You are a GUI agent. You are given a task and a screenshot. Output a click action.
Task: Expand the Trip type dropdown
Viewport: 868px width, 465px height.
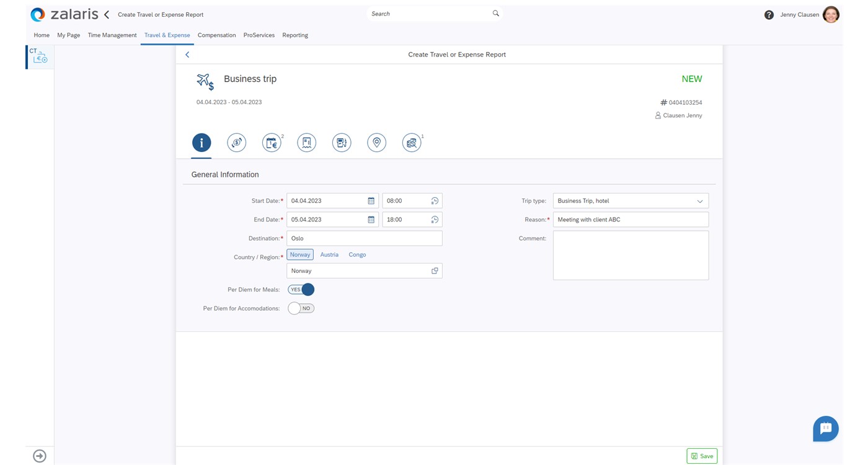pyautogui.click(x=699, y=201)
